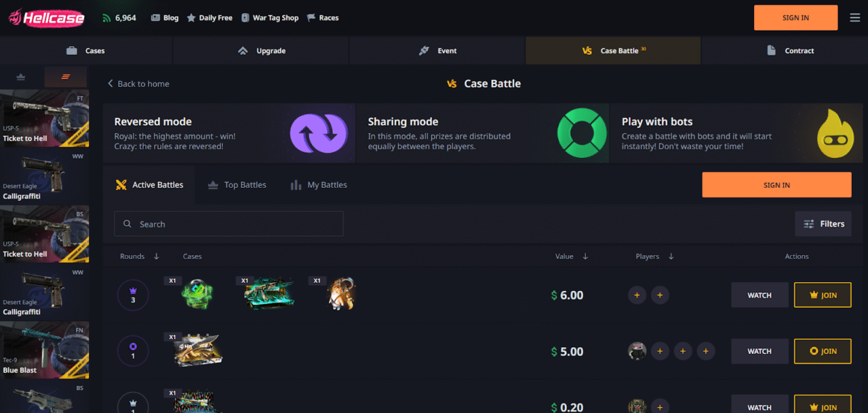Click the top orange SIGN IN button
The width and height of the screenshot is (868, 413).
[x=795, y=18]
